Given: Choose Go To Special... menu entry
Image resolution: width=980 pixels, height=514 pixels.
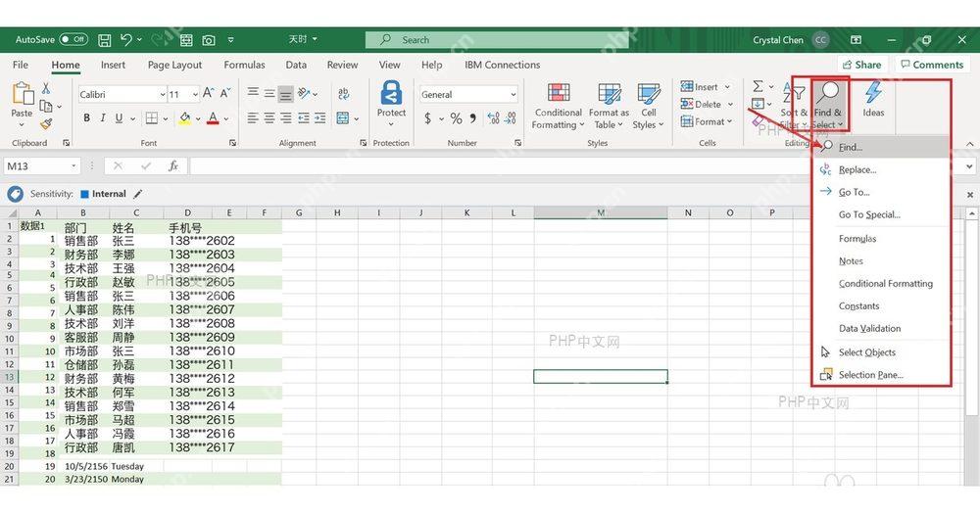Looking at the screenshot, I should (x=880, y=214).
